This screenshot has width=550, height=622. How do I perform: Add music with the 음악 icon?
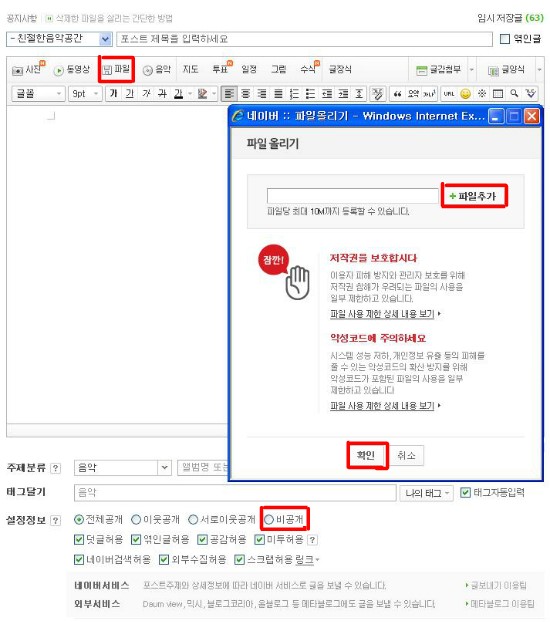click(157, 69)
